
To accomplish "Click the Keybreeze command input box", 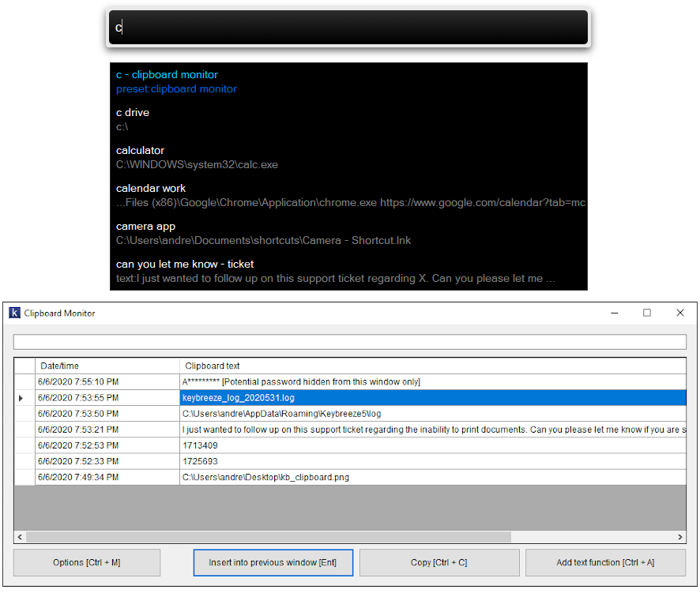I will pyautogui.click(x=348, y=28).
